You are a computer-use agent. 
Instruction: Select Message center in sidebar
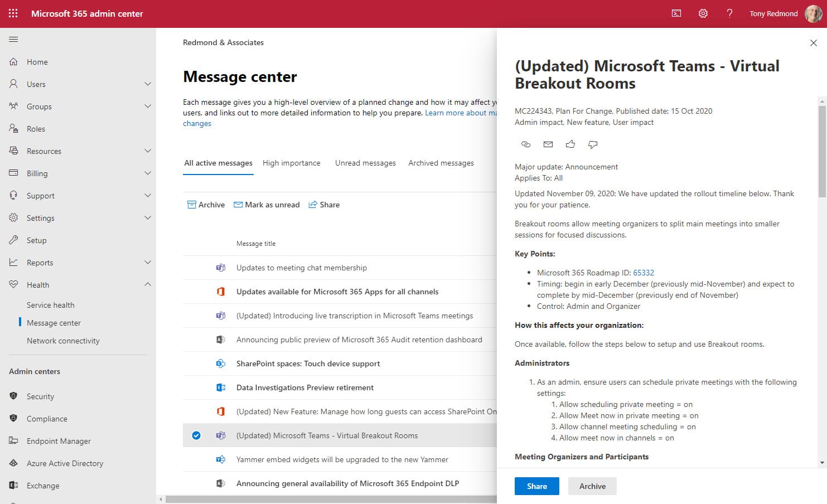point(54,323)
